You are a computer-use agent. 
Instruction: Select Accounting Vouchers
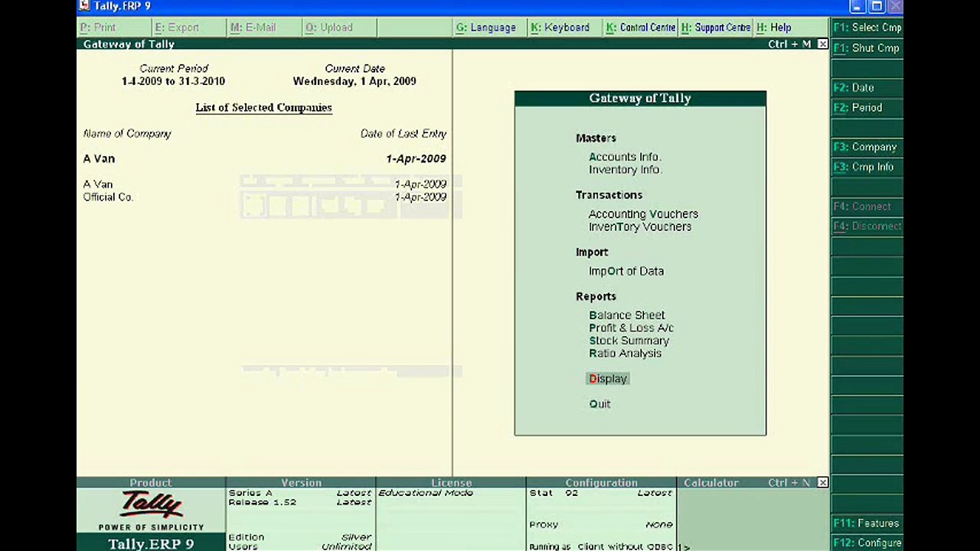coord(643,214)
